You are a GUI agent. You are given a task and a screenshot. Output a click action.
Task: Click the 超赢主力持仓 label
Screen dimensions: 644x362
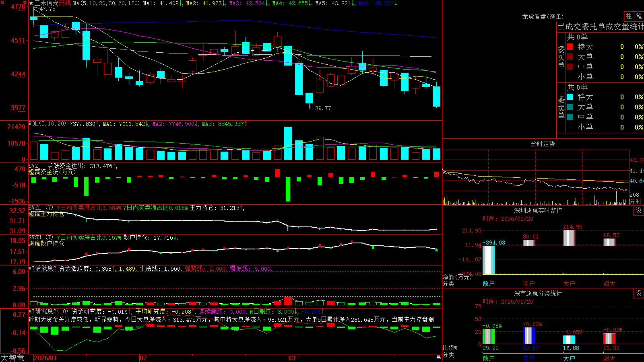pyautogui.click(x=46, y=214)
